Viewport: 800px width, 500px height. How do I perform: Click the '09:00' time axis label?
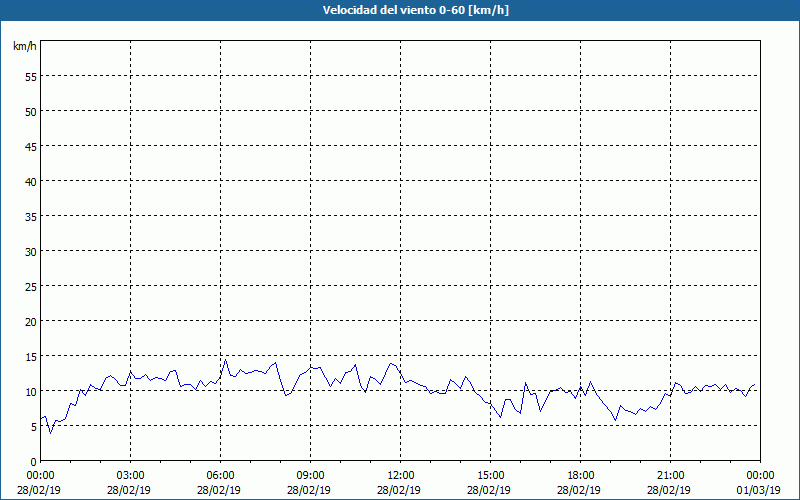click(x=310, y=476)
